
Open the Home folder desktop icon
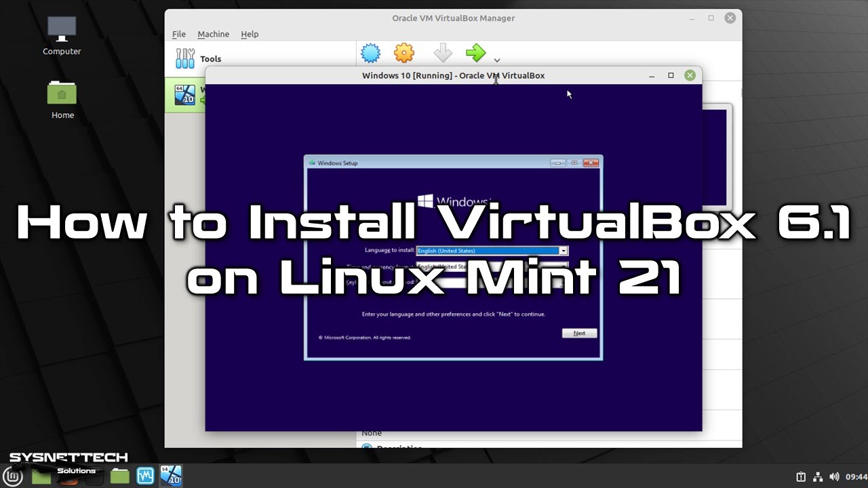[x=62, y=100]
